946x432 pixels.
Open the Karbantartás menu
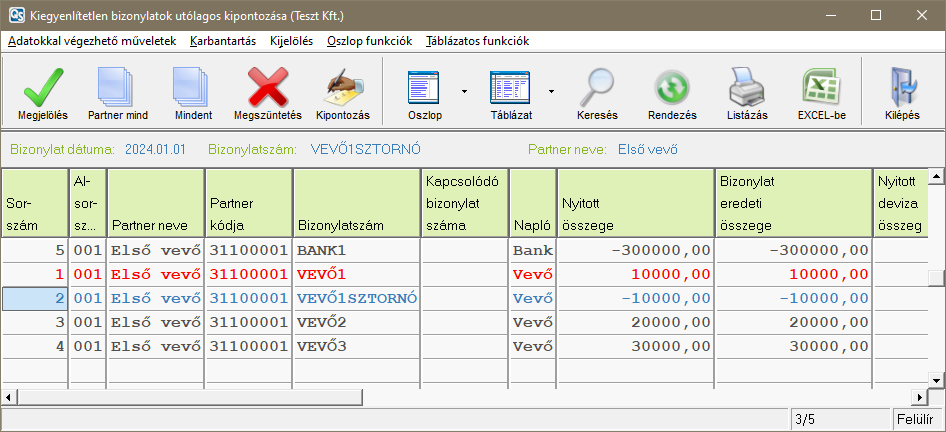[x=222, y=41]
